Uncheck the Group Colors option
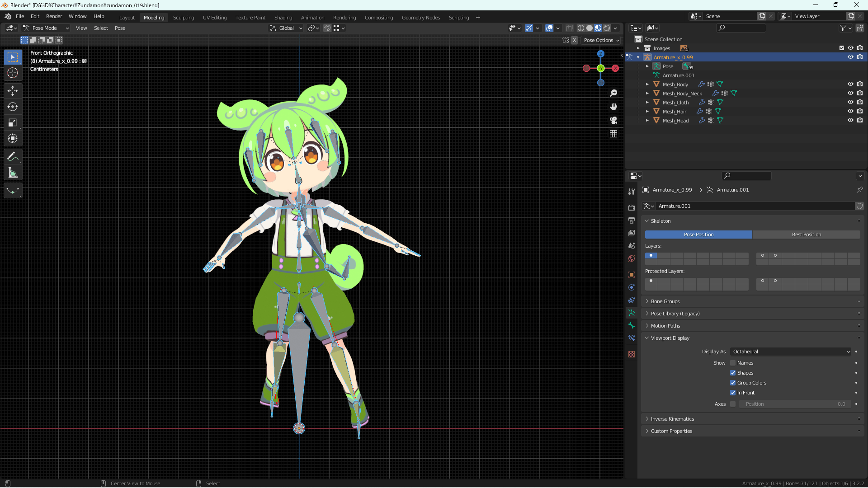Screen dimensions: 868x488 pos(733,382)
